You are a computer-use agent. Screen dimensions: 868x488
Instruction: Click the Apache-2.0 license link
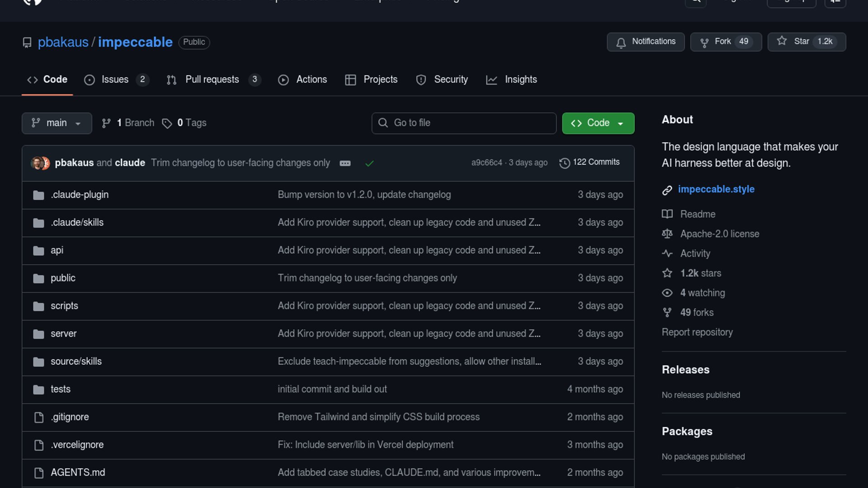719,234
